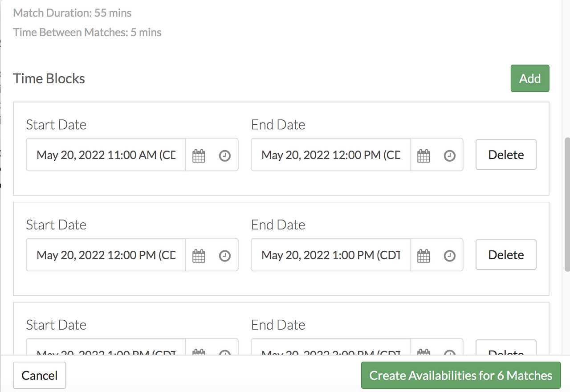This screenshot has height=392, width=570.
Task: Cancel the availability dialog
Action: (x=40, y=376)
